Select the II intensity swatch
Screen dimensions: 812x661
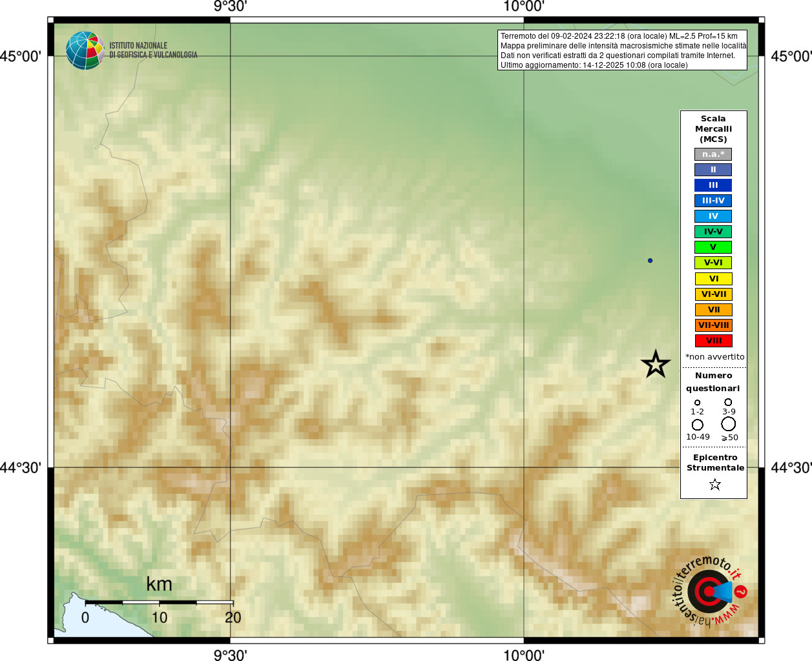point(713,170)
